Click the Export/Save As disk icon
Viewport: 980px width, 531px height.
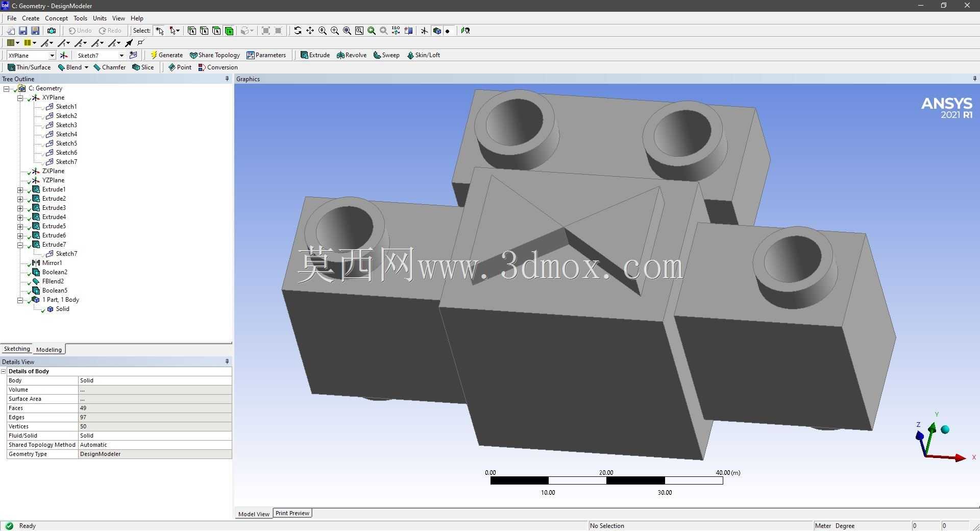click(x=35, y=31)
